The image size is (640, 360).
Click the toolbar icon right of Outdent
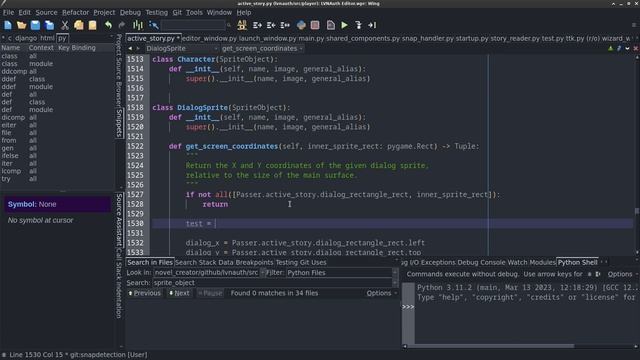(285, 25)
